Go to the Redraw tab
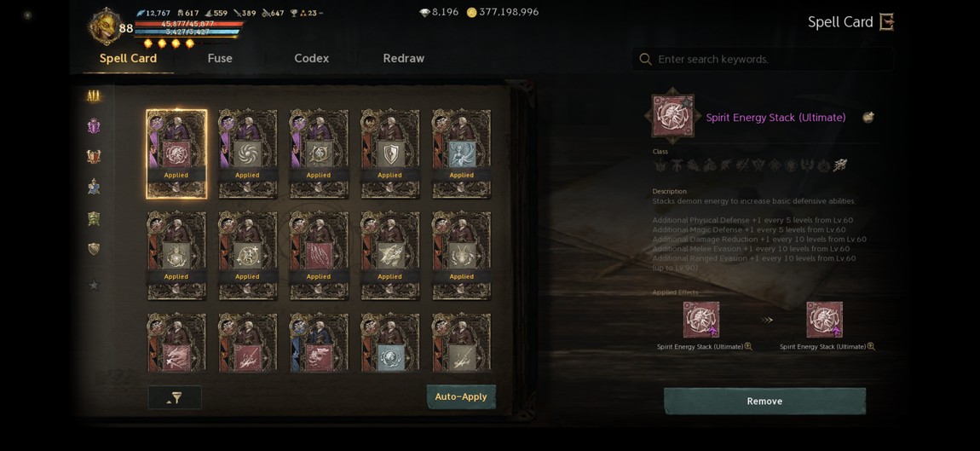This screenshot has width=980, height=451. click(403, 58)
